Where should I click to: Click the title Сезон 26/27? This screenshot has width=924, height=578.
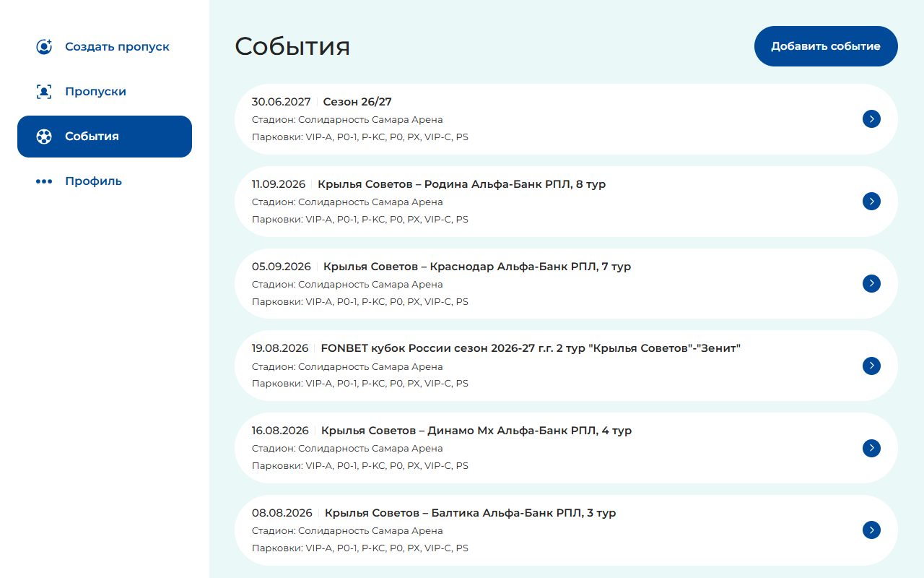357,102
